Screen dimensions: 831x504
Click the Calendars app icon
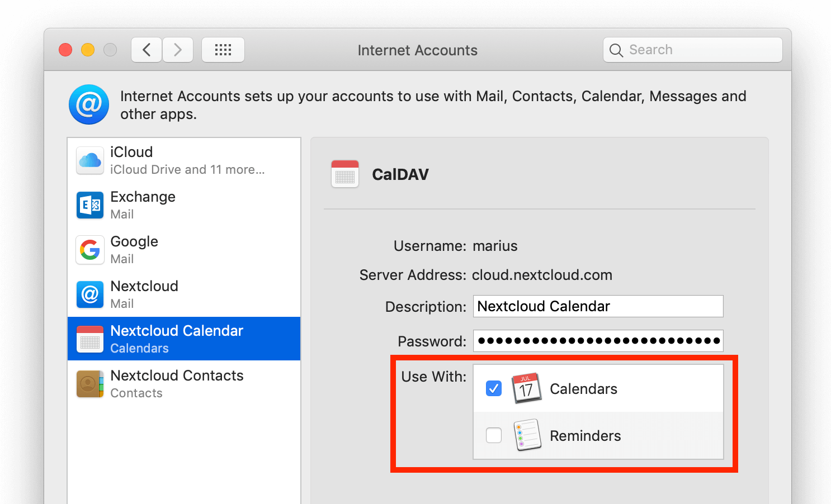coord(526,388)
